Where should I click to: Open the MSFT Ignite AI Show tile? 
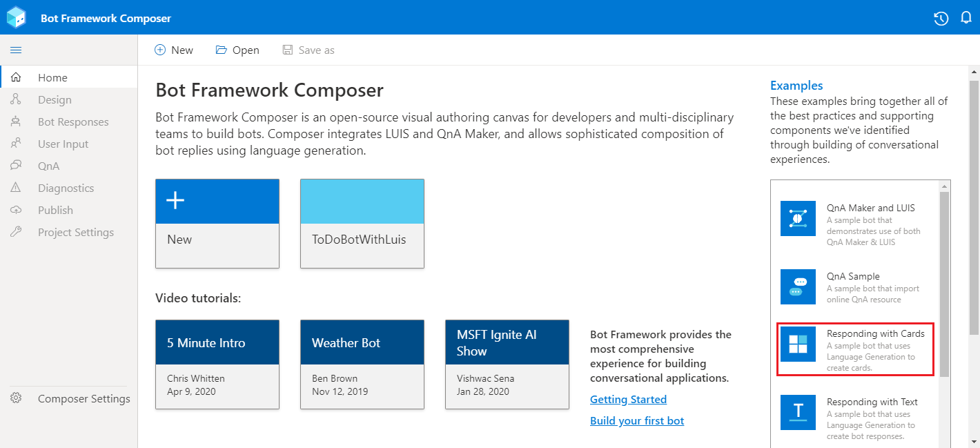pos(507,364)
